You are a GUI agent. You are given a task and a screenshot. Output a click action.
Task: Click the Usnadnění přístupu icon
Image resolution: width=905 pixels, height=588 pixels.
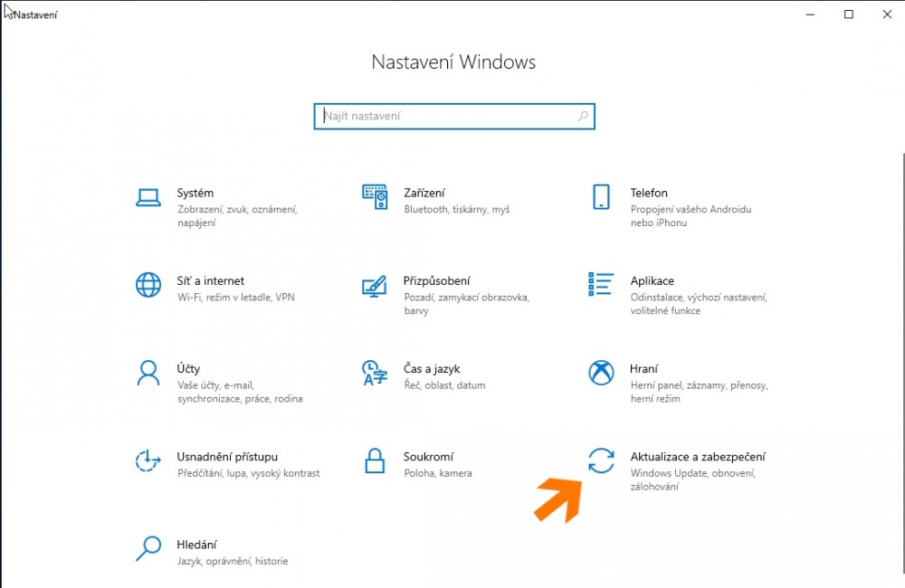[148, 460]
